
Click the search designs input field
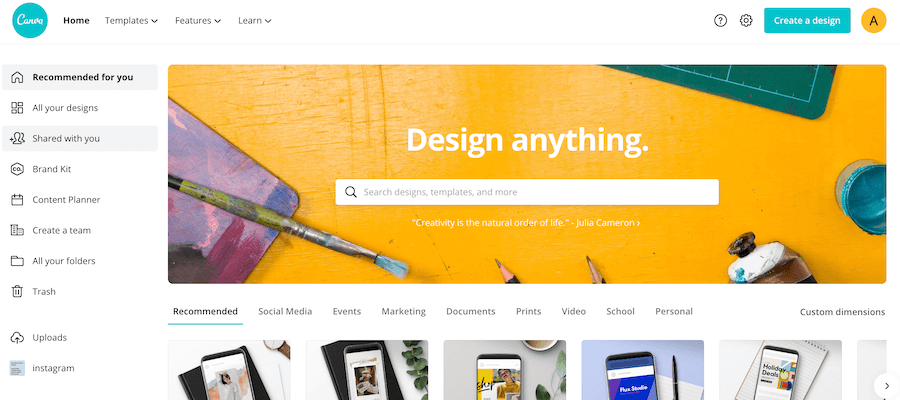[527, 192]
